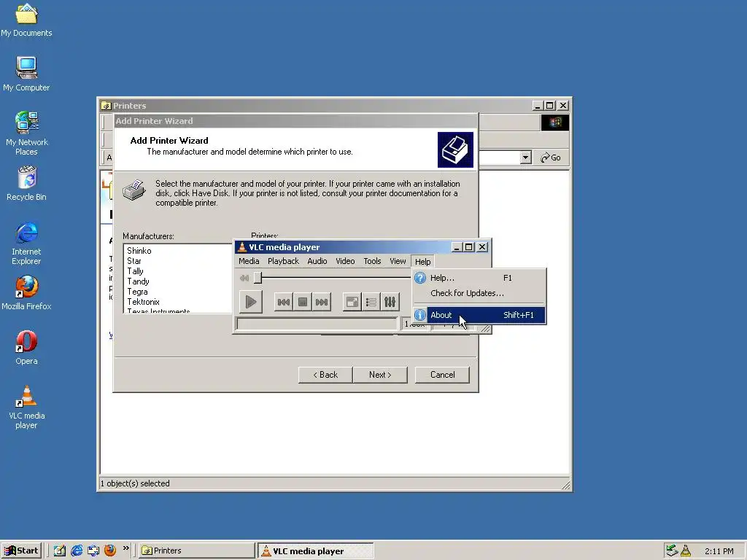The height and width of the screenshot is (560, 747).
Task: Choose Help... F1 menu entry
Action: pos(479,278)
